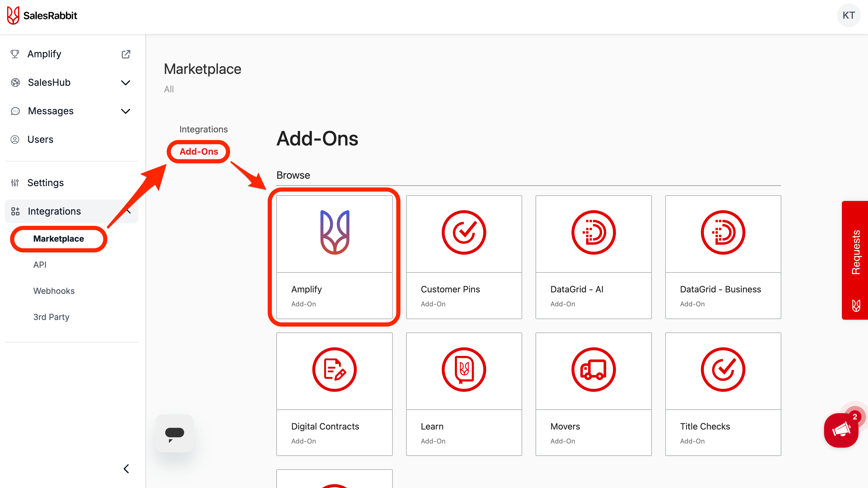Click the Messages label in sidebar
This screenshot has height=488, width=868.
50,111
